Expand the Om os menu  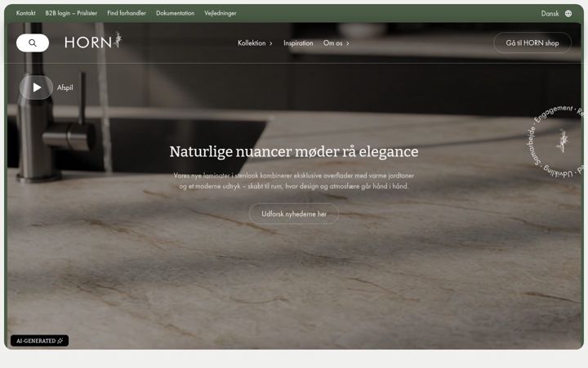(x=336, y=43)
